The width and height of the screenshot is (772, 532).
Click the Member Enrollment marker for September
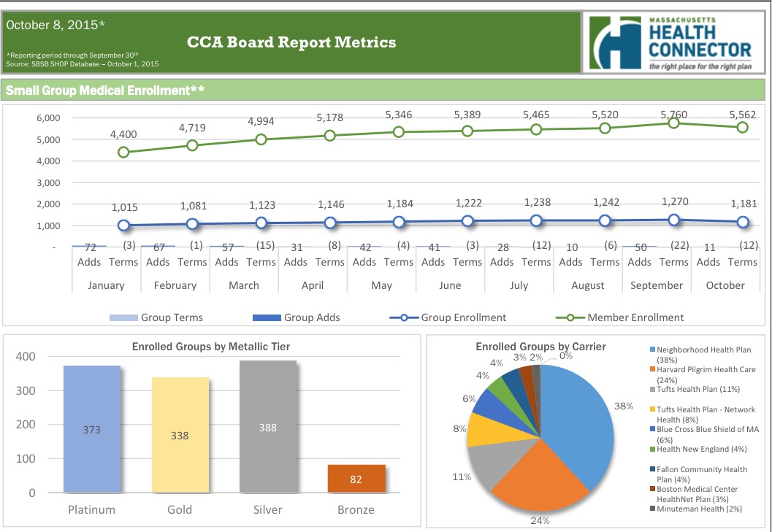(674, 123)
